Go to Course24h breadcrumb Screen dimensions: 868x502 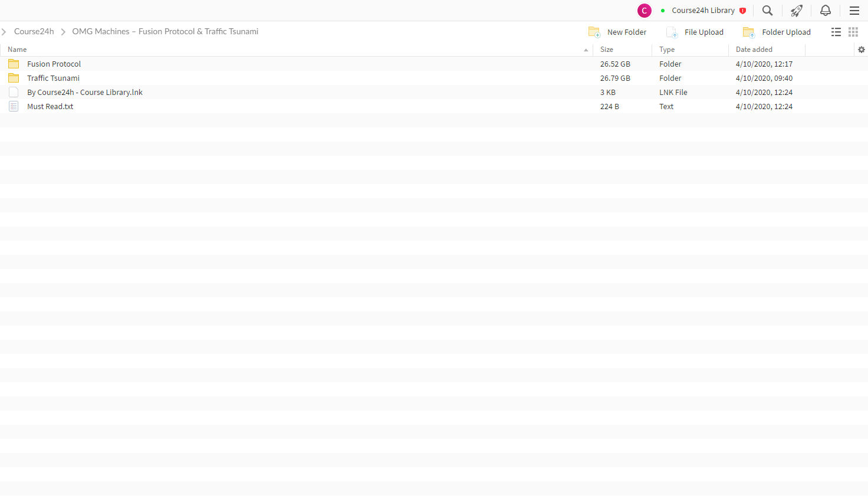click(34, 31)
